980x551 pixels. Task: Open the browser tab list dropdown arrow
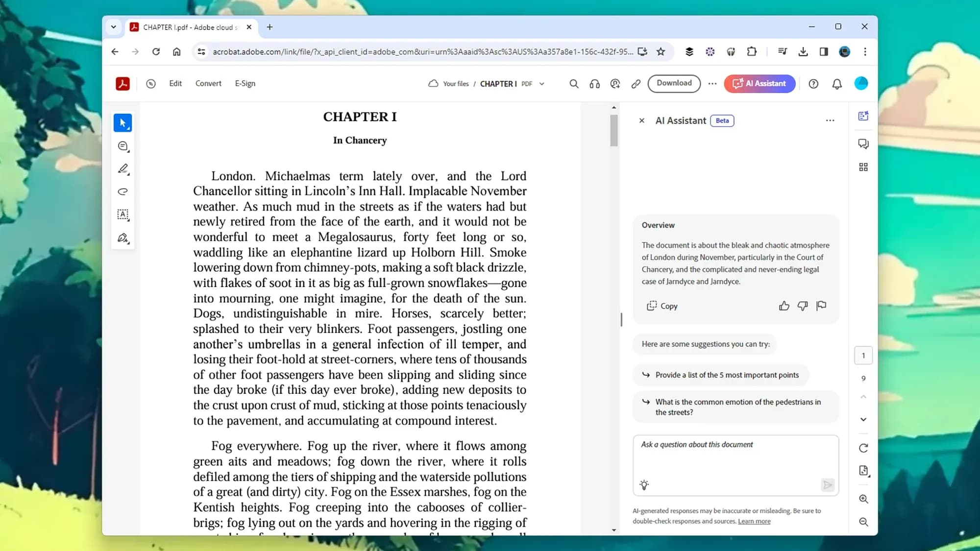click(x=114, y=27)
